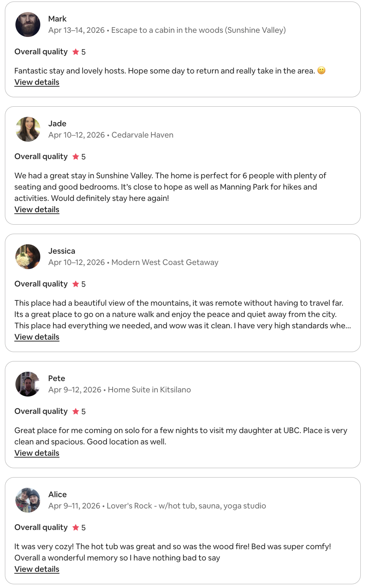The image size is (366, 588).
Task: Click the star icon in Jade's rating
Action: click(x=76, y=157)
